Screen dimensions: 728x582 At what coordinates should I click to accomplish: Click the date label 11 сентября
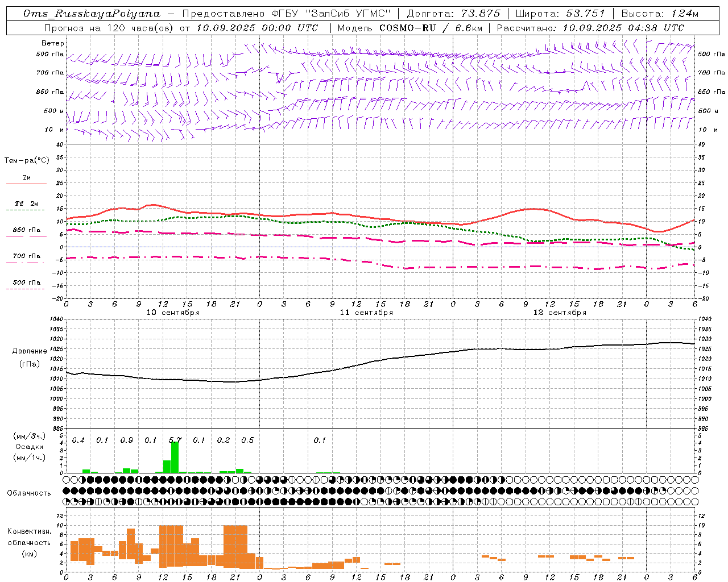tap(366, 313)
